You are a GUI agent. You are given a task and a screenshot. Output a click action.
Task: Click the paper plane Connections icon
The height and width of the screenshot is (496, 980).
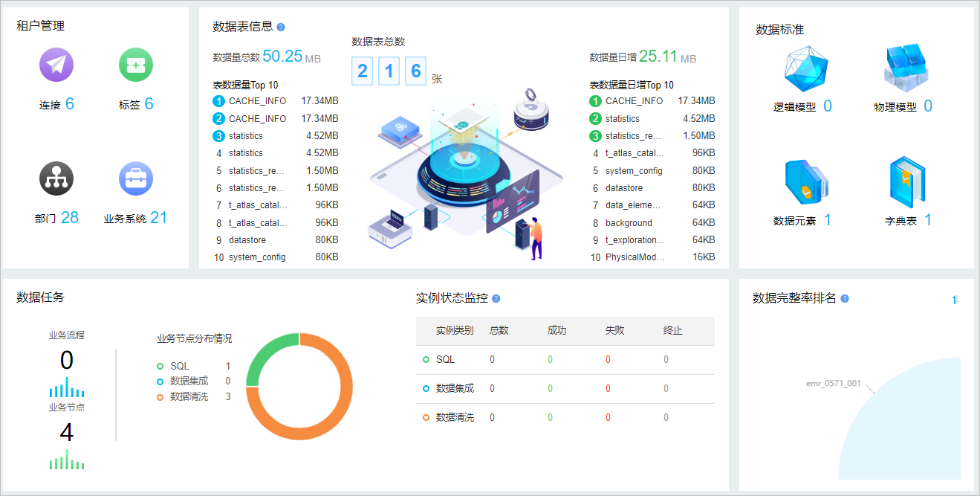point(56,65)
